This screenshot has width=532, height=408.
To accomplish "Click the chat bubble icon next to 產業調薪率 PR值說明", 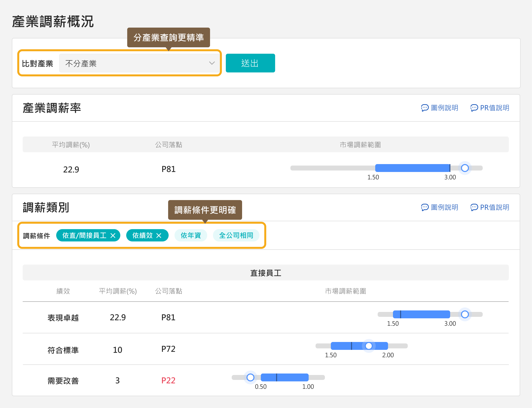I will tap(474, 108).
